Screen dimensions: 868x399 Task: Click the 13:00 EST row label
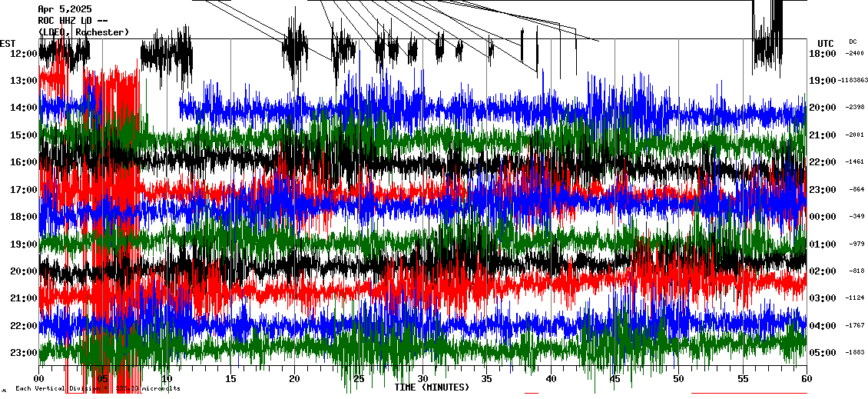[x=25, y=81]
